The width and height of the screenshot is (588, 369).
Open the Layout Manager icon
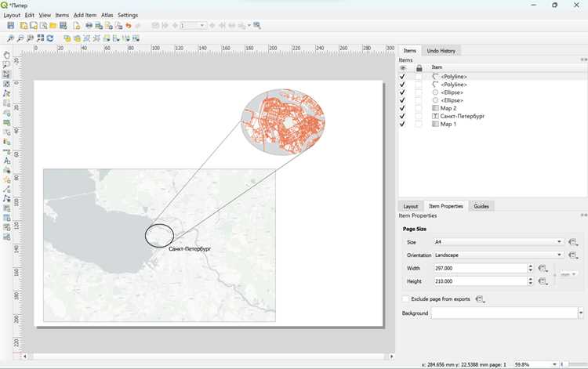[43, 26]
